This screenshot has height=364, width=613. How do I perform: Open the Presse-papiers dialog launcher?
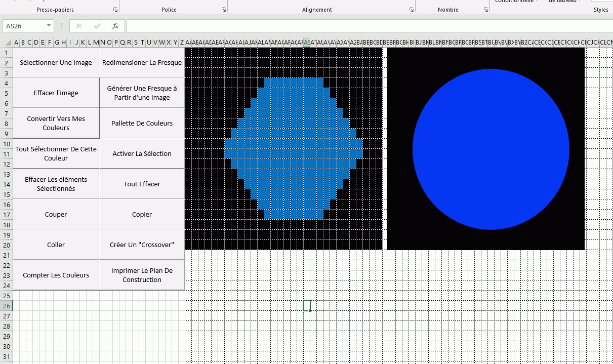pos(115,10)
